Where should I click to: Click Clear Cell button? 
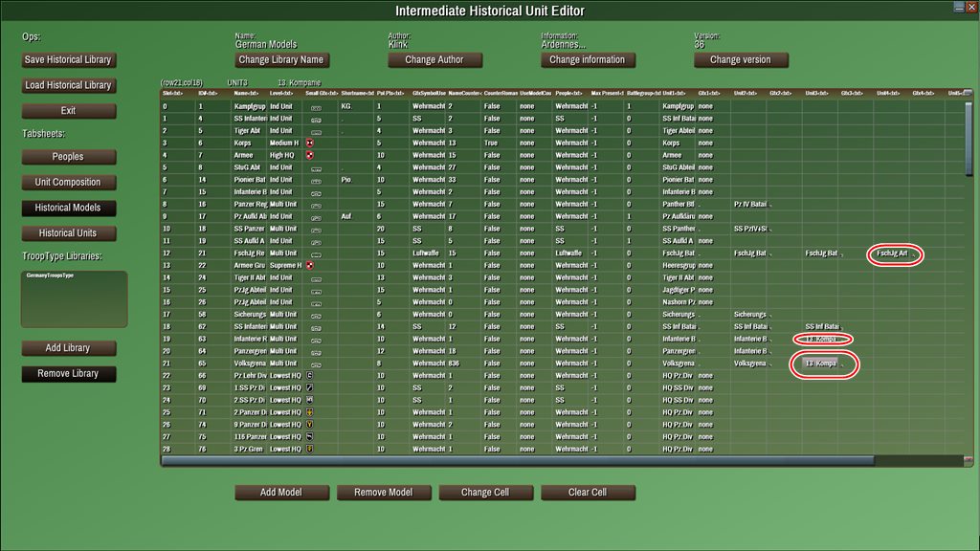(x=588, y=493)
